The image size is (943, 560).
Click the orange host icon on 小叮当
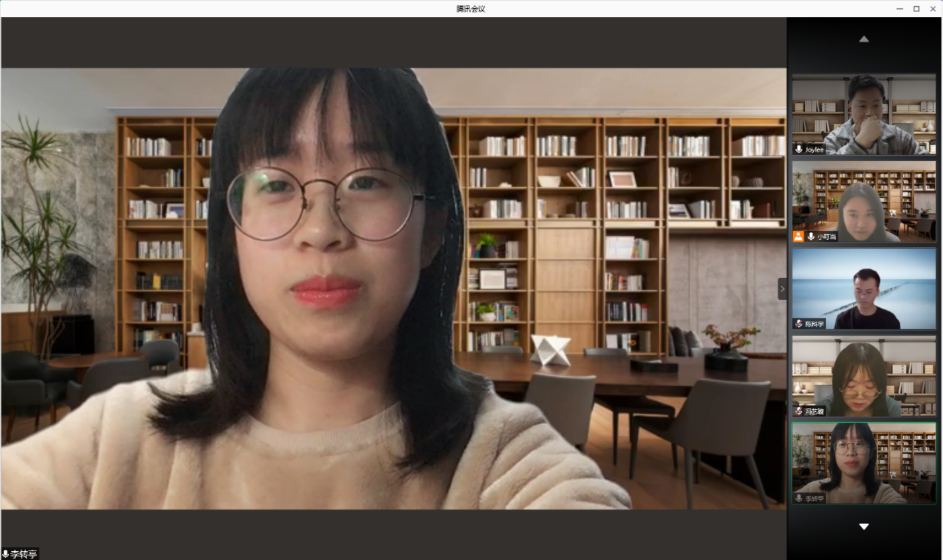[x=799, y=236]
